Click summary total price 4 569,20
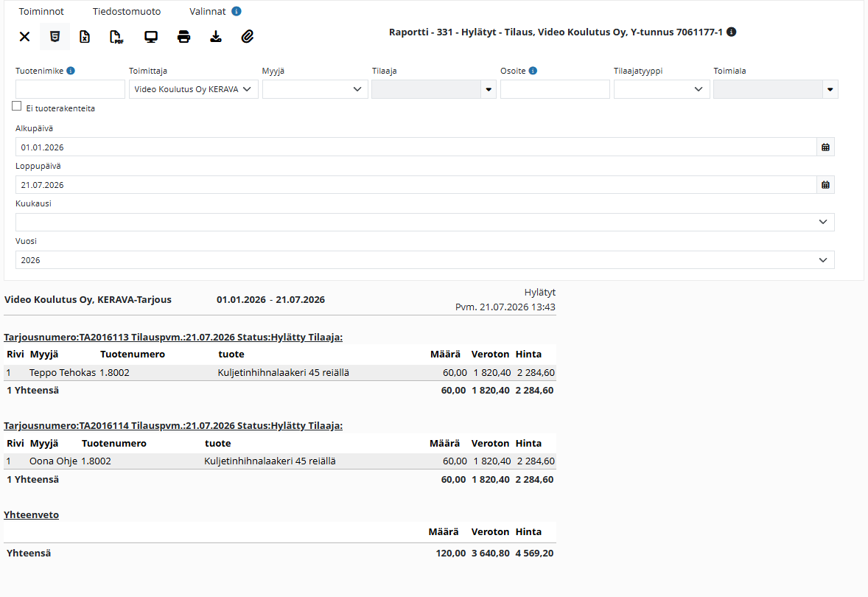868x597 pixels. click(534, 554)
